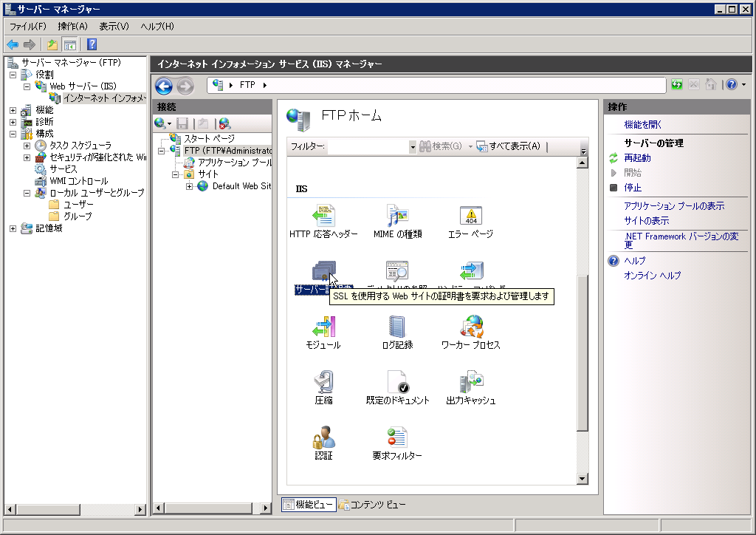756x535 pixels.
Task: Open the help dropdown arrow beside address bar
Action: coord(744,85)
